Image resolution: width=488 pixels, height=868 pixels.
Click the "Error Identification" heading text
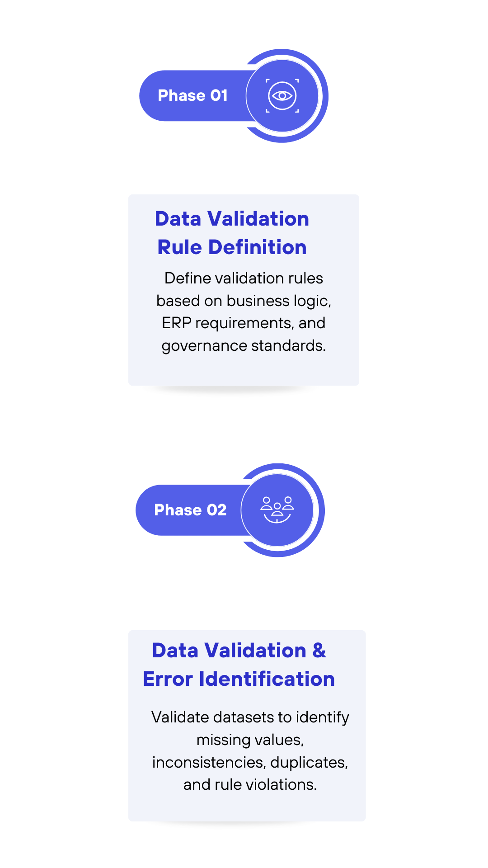pos(239,679)
